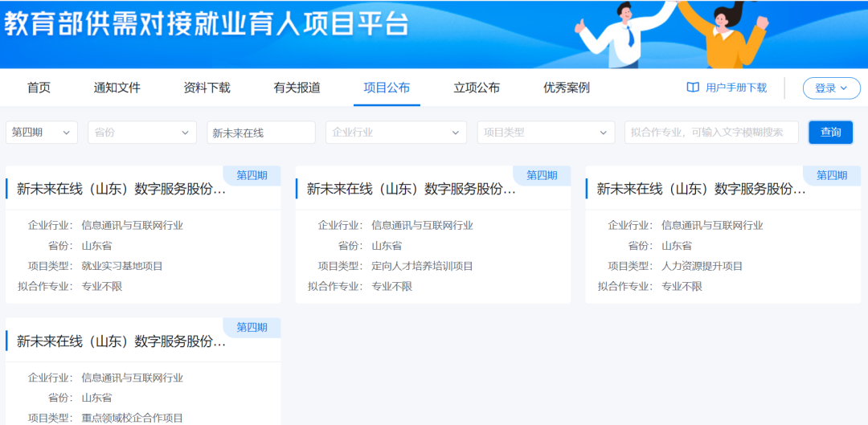Open the 省份 province dropdown
The width and height of the screenshot is (868, 425).
point(142,133)
